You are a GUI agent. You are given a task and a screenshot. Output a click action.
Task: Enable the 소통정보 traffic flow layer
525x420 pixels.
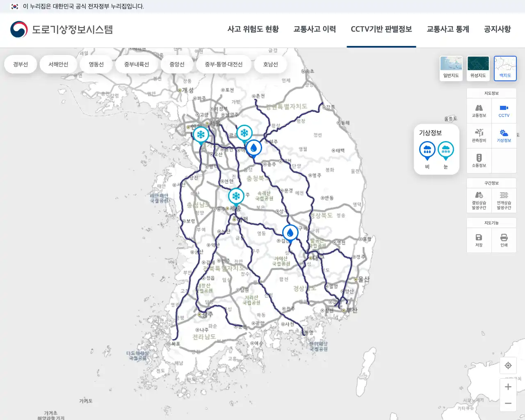point(479,160)
